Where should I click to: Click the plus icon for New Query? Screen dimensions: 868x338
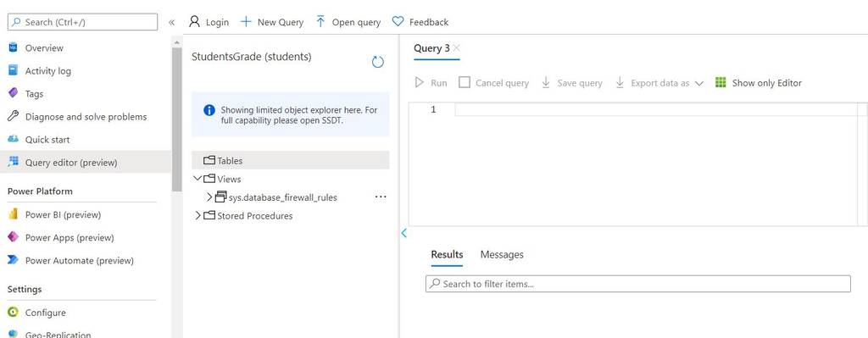pyautogui.click(x=246, y=21)
